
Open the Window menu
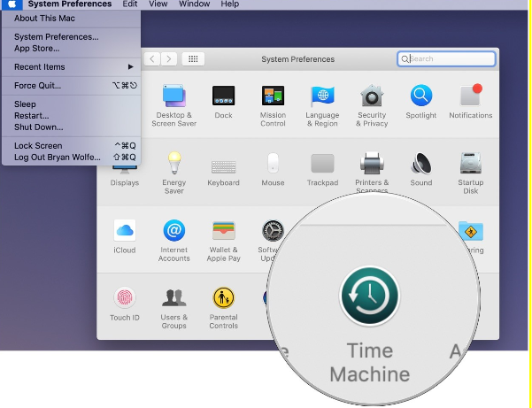click(194, 4)
